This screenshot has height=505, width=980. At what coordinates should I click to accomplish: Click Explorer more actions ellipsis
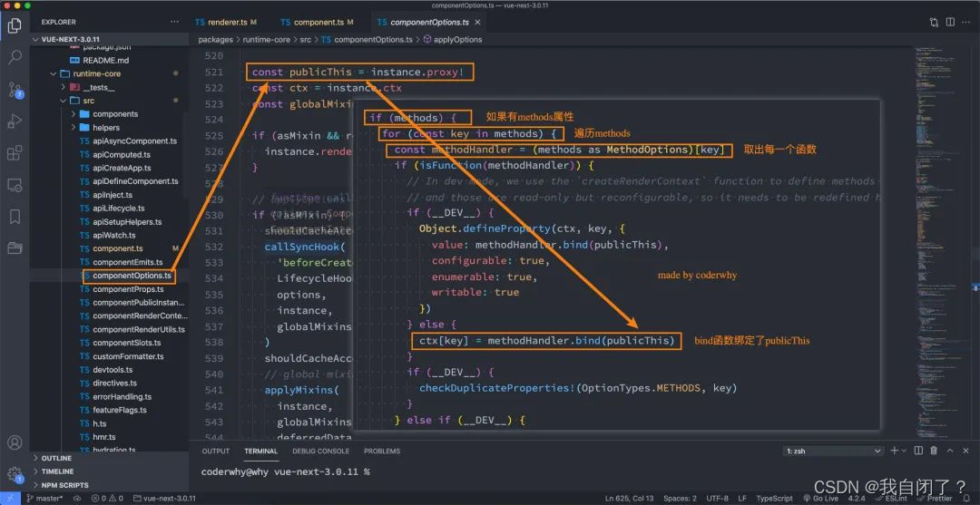point(174,22)
